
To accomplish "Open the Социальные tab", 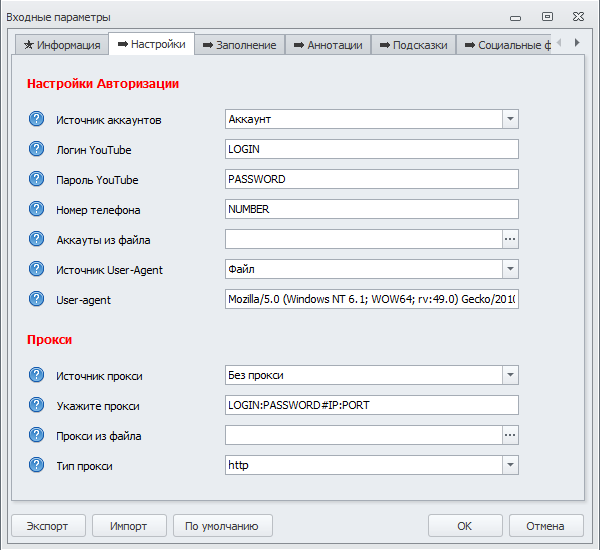I will 504,45.
